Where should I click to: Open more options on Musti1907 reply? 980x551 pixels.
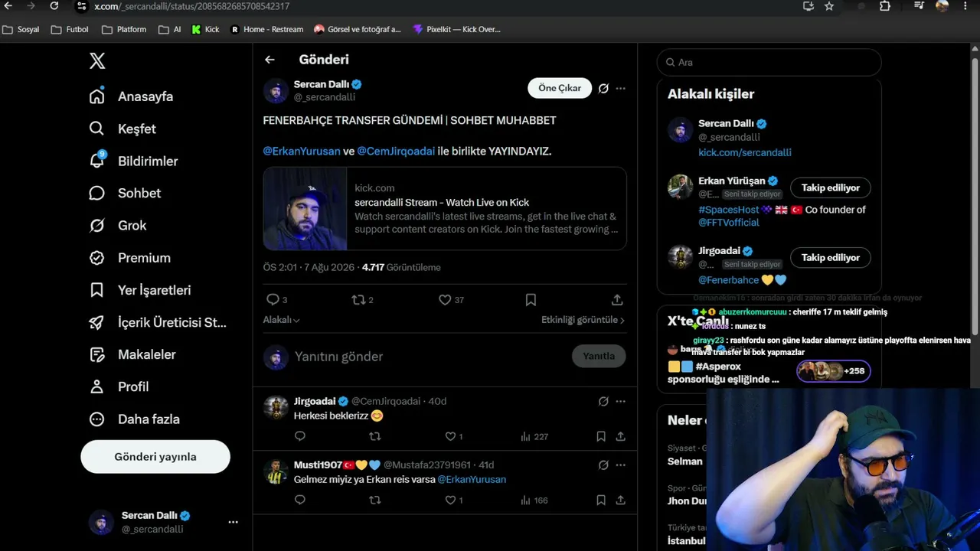point(621,465)
